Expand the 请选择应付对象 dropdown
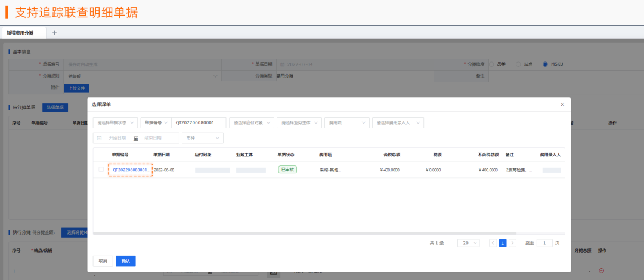 coord(252,122)
